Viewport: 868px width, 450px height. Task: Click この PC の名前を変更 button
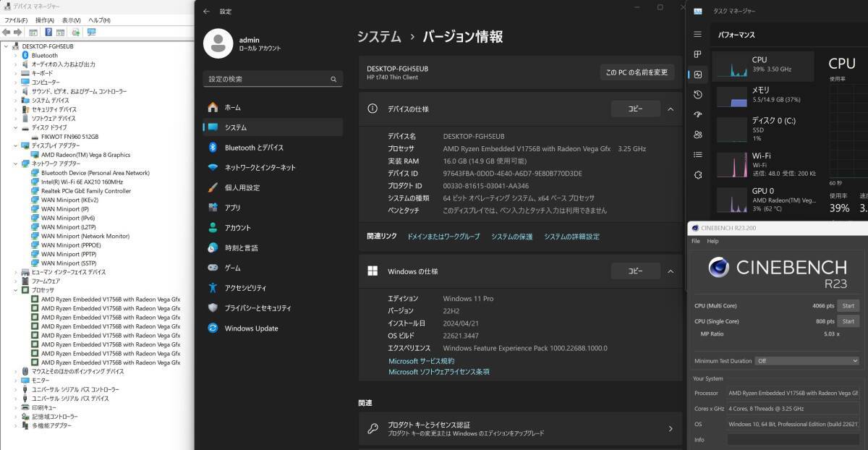637,72
